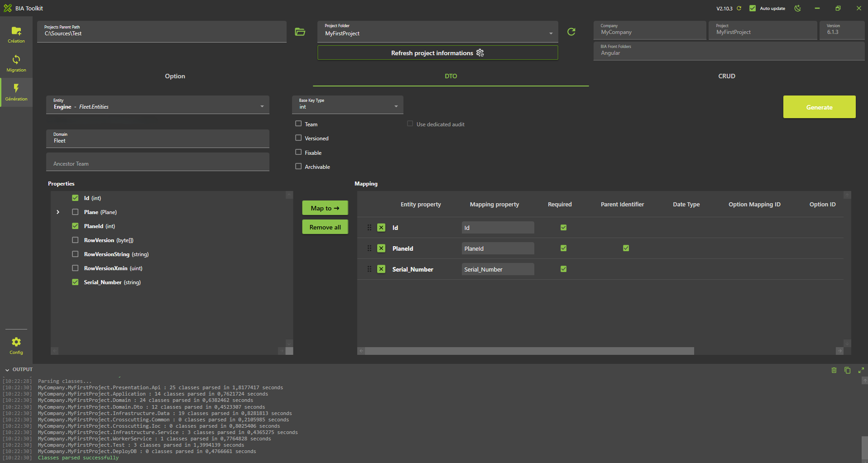
Task: Switch theme with the moon icon
Action: coord(798,8)
